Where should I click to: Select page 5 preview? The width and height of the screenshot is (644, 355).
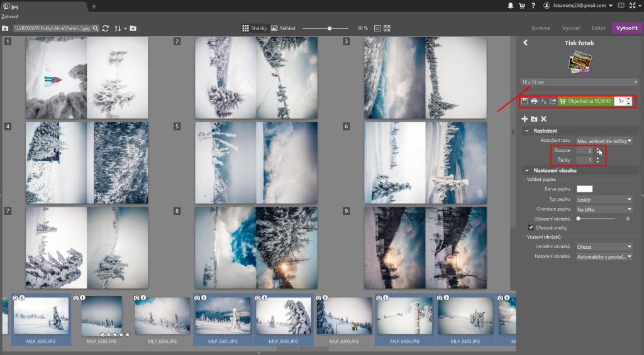pyautogui.click(x=257, y=163)
